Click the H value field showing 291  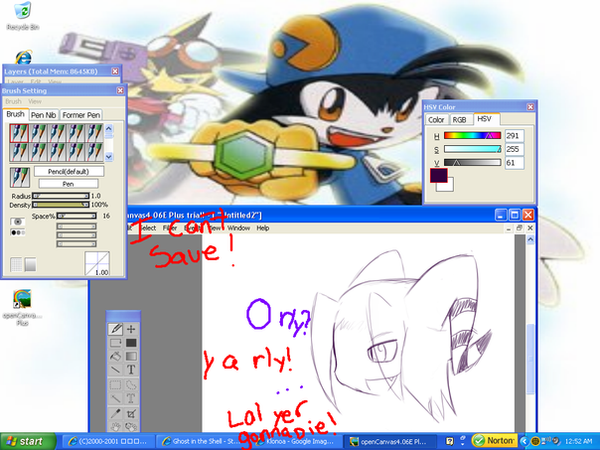tap(514, 135)
